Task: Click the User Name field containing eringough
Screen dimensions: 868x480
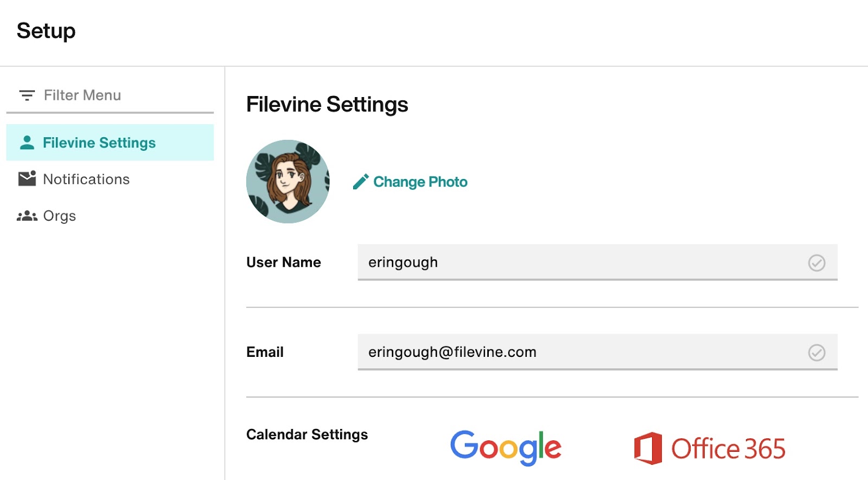Action: [597, 263]
